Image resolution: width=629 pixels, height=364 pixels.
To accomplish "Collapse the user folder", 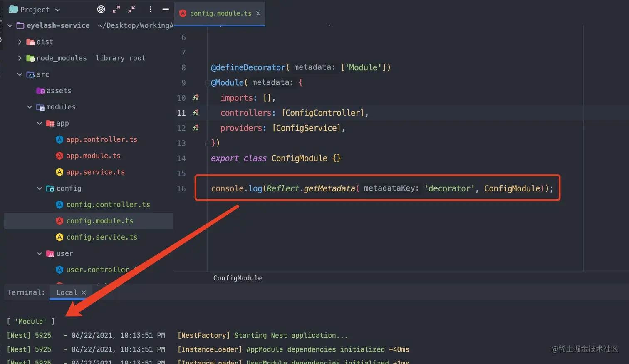I will [40, 253].
